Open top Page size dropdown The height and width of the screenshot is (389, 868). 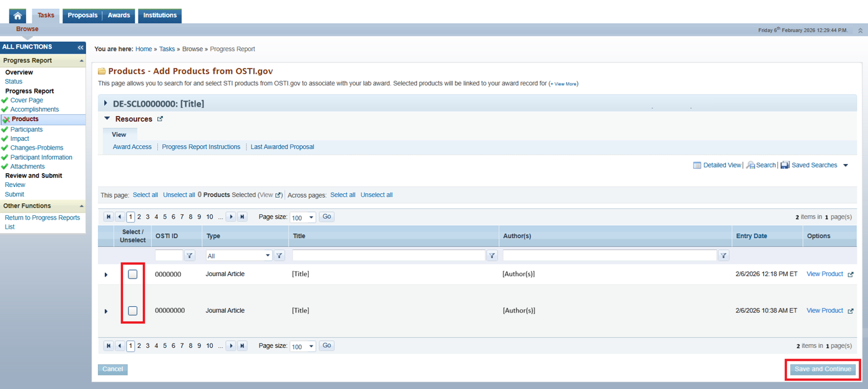[x=311, y=218]
